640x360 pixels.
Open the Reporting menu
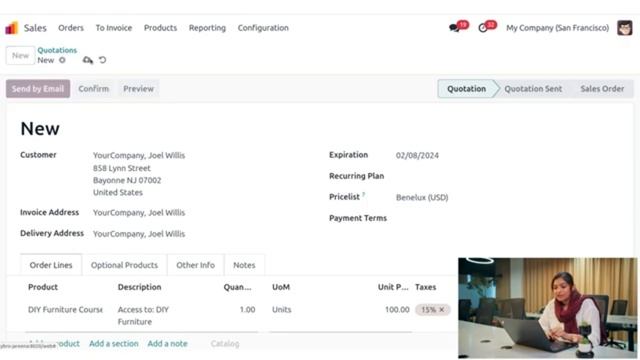pos(207,28)
